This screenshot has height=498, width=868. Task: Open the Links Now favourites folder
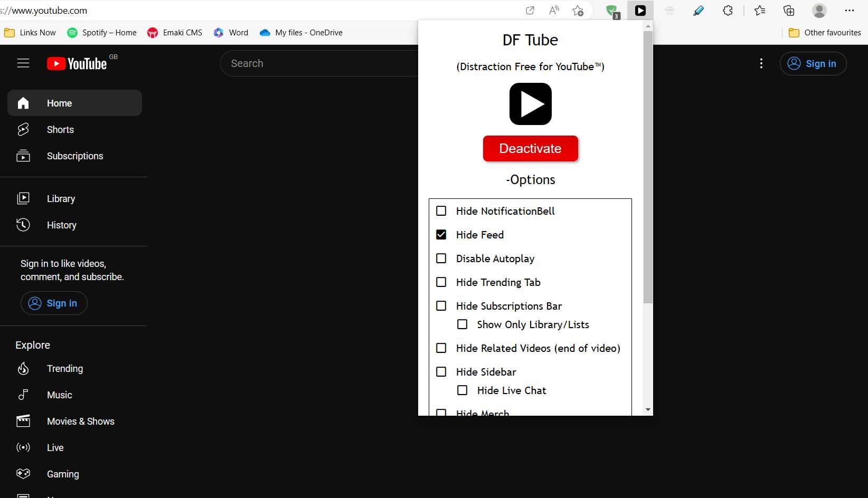tap(30, 33)
